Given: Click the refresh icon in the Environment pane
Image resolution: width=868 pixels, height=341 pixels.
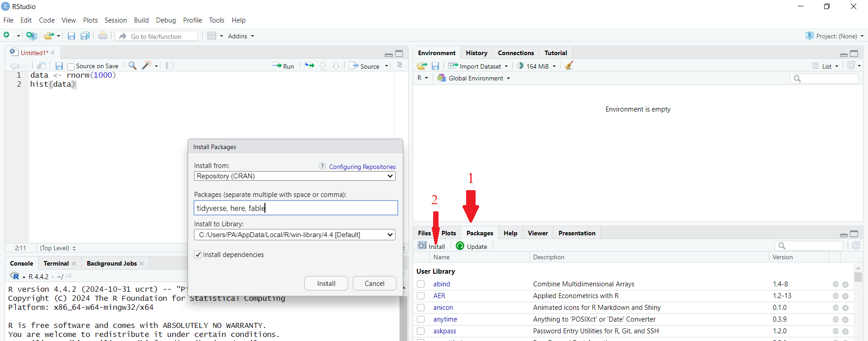Looking at the screenshot, I should click(851, 65).
